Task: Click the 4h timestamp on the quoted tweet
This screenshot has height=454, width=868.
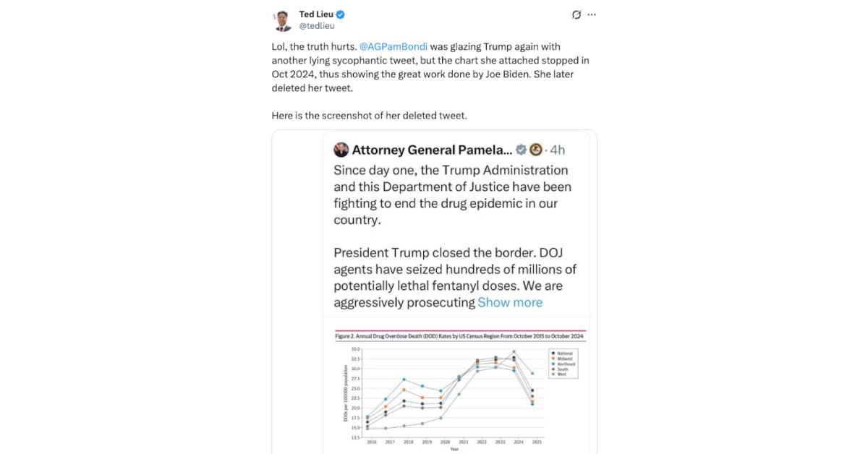Action: [557, 150]
